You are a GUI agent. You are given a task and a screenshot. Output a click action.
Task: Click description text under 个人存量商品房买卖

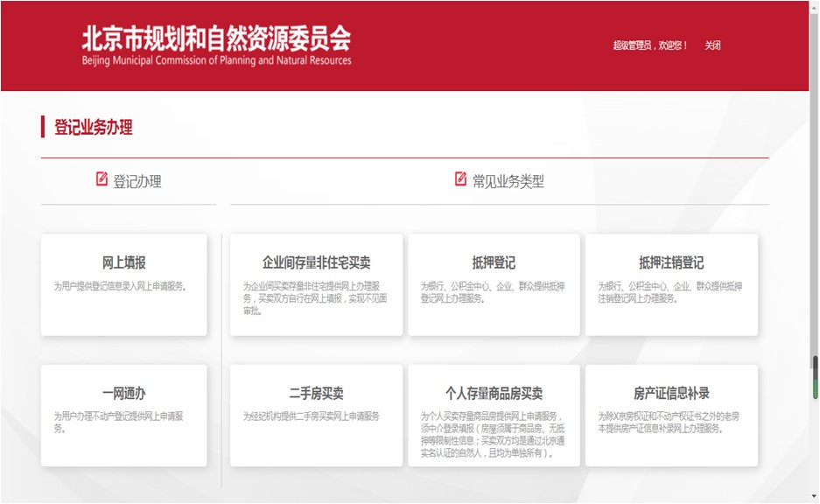click(493, 435)
